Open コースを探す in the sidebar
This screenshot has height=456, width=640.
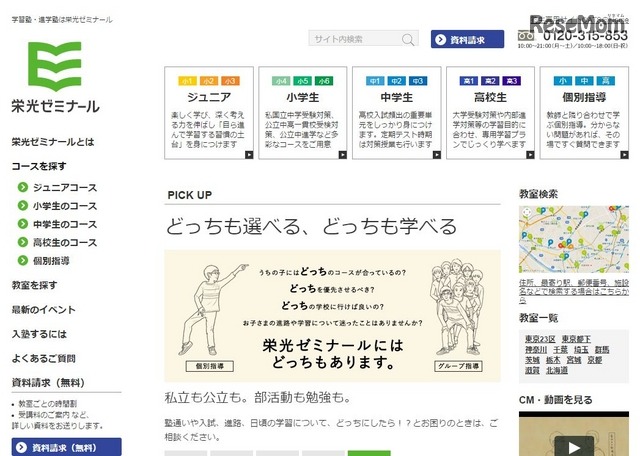point(39,166)
